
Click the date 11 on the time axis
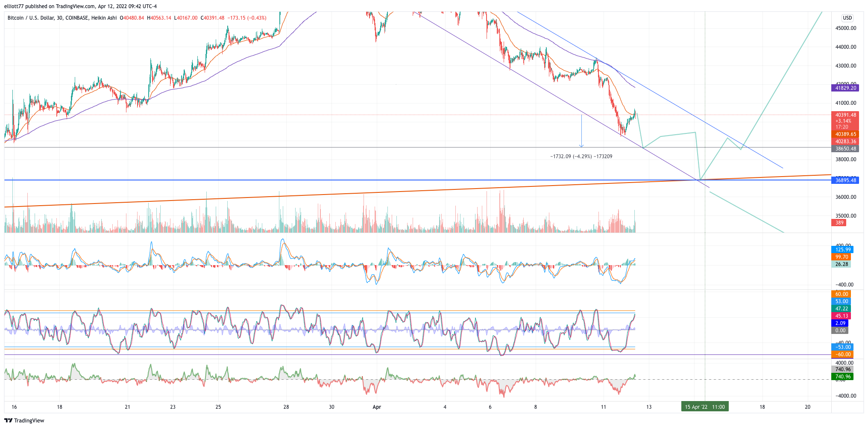(x=604, y=407)
